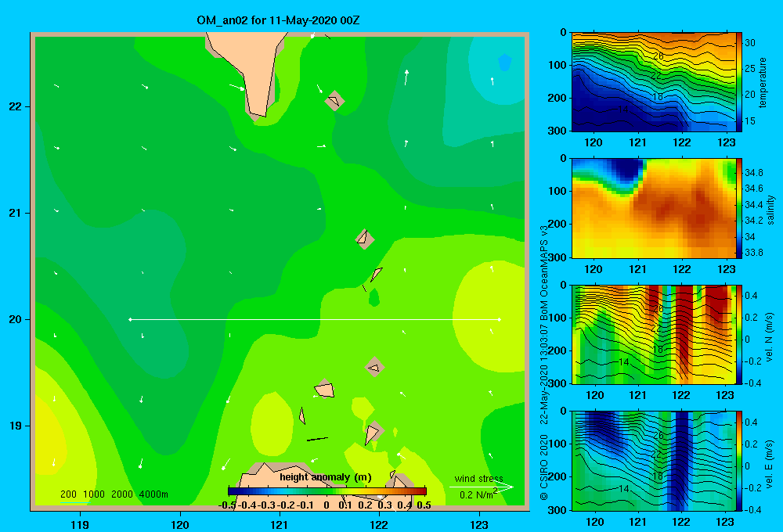Click longitude label '121' on main map axis
The height and width of the screenshot is (532, 783).
pyautogui.click(x=280, y=524)
